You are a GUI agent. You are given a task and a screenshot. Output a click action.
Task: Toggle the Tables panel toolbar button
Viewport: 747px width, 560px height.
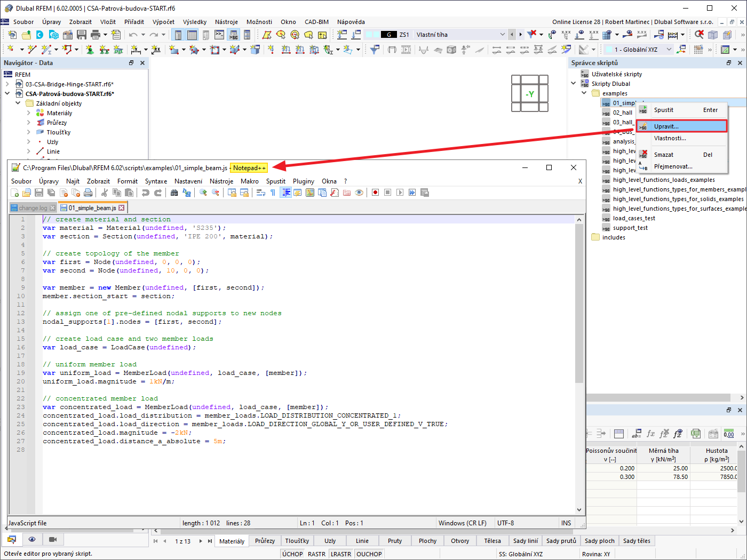click(x=192, y=35)
